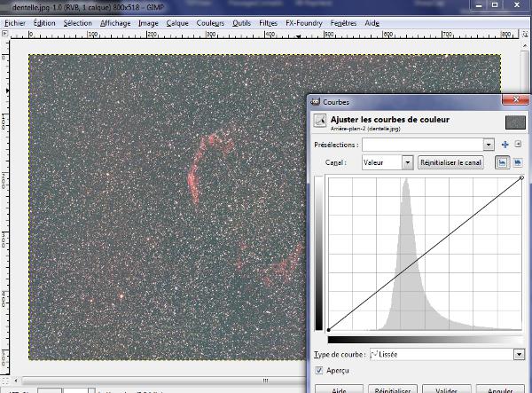
Task: Select the curve's bottom-left endpoint
Action: [328, 330]
